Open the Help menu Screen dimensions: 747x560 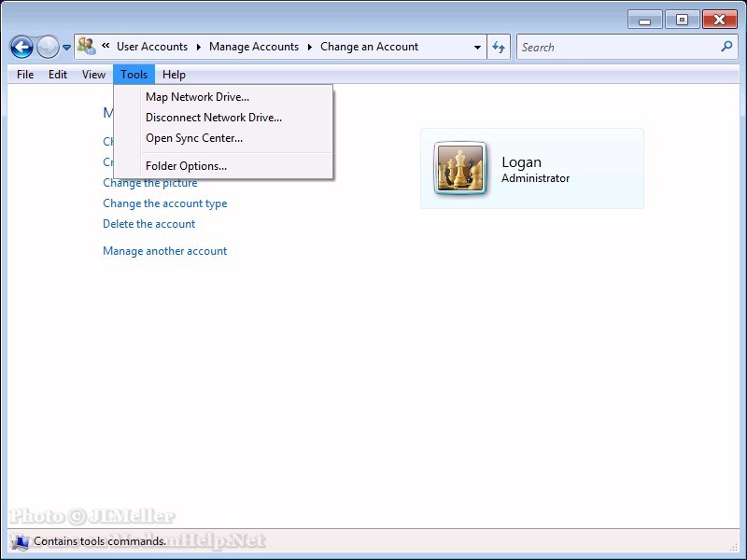174,75
